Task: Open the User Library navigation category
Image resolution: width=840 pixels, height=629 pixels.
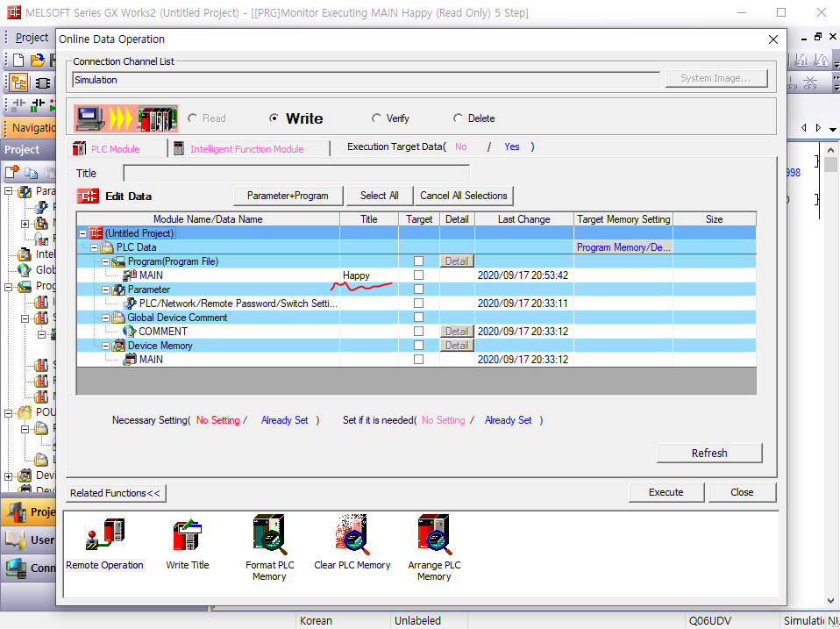Action: (x=30, y=540)
